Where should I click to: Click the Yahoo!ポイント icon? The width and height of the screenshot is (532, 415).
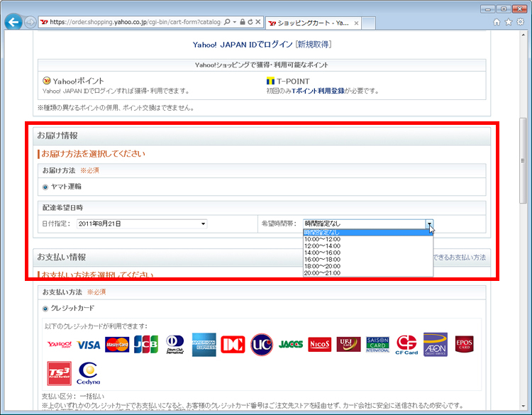[x=47, y=81]
